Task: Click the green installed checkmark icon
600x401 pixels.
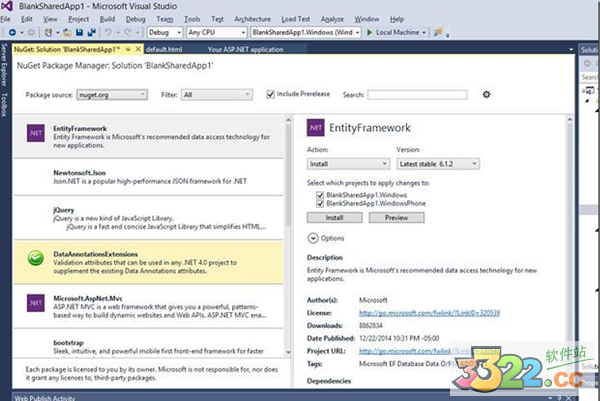Action: pos(34,258)
